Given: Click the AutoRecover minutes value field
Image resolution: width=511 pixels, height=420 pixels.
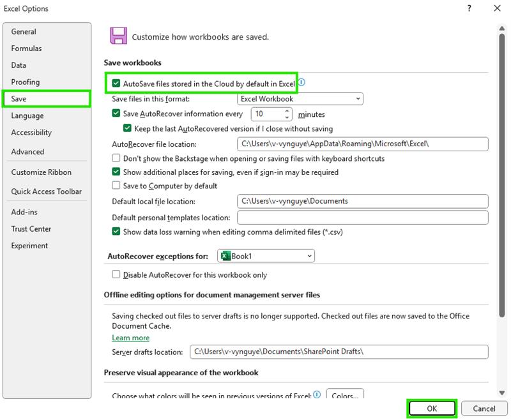Looking at the screenshot, I should [267, 114].
